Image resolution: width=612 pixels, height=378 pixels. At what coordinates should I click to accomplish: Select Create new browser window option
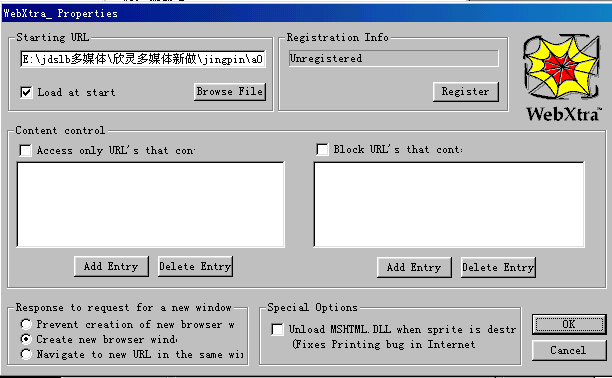[26, 339]
